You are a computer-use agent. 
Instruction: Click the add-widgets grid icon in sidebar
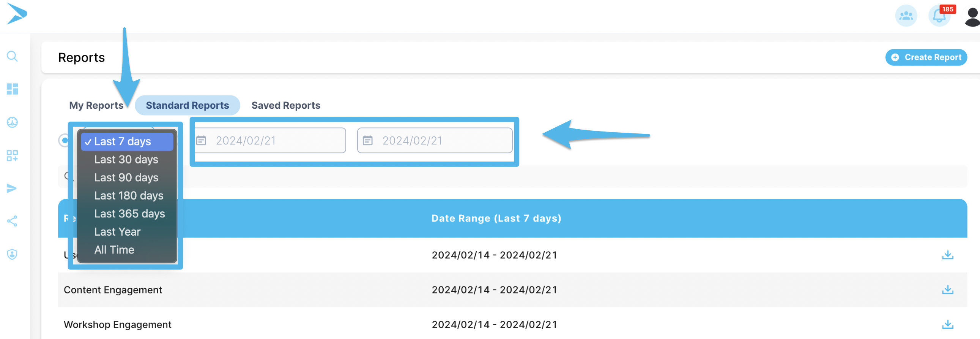tap(12, 155)
